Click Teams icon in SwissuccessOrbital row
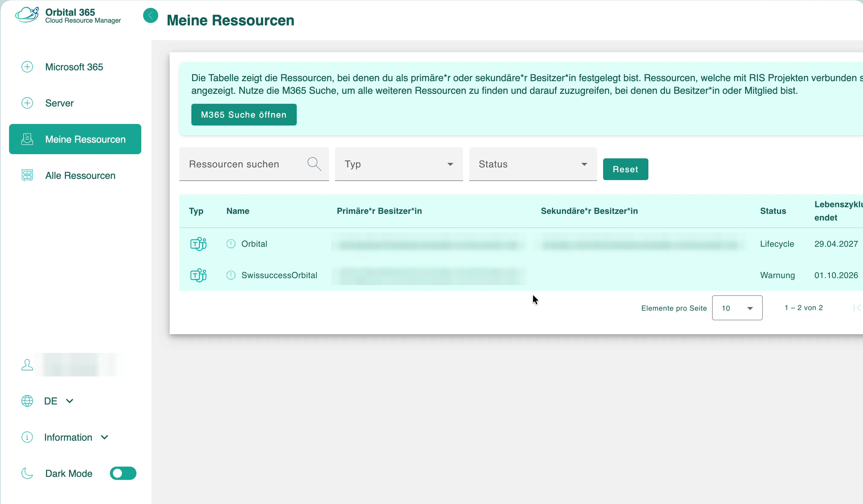This screenshot has height=504, width=863. point(198,275)
